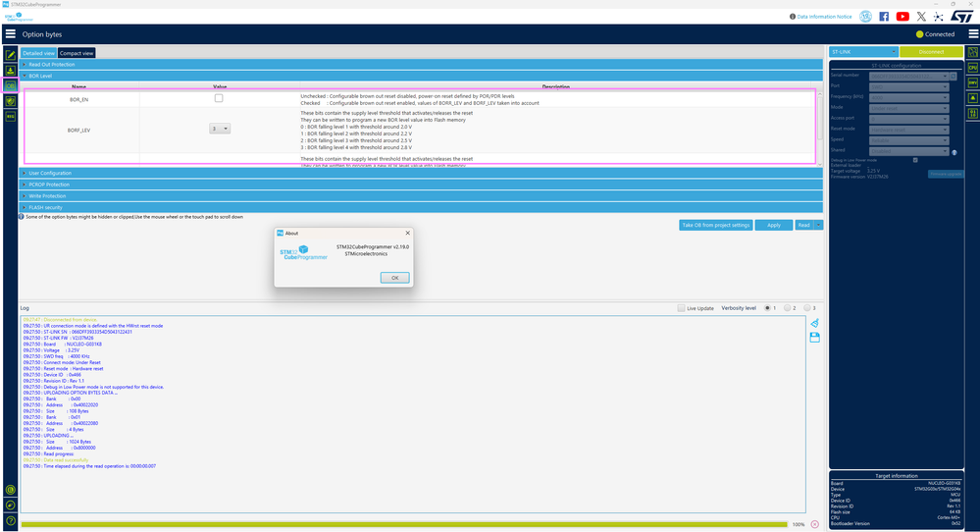Click the Read button

pos(803,225)
